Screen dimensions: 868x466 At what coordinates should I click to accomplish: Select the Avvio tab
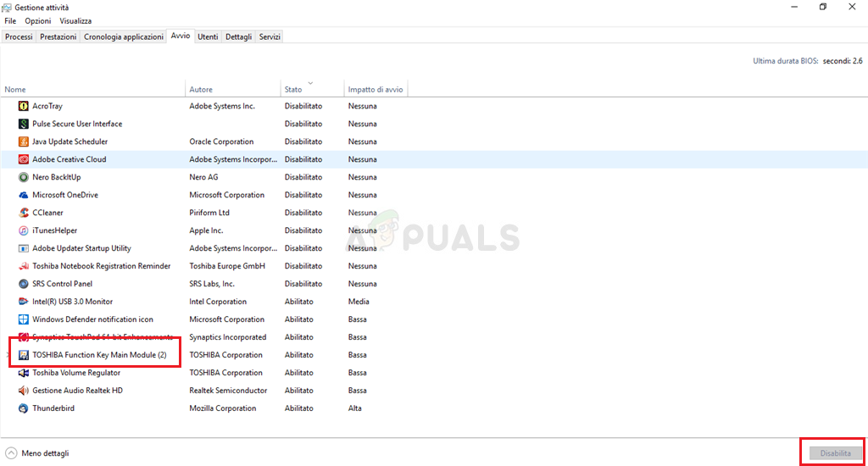pyautogui.click(x=181, y=36)
